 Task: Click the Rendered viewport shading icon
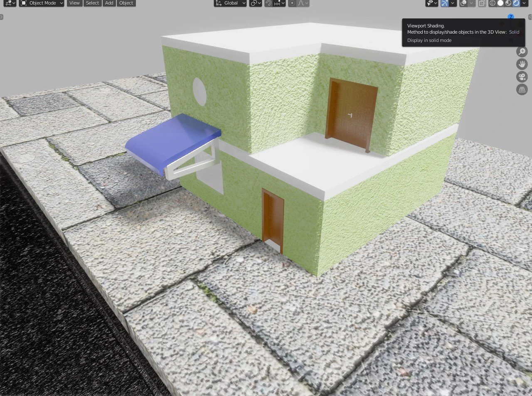point(516,3)
